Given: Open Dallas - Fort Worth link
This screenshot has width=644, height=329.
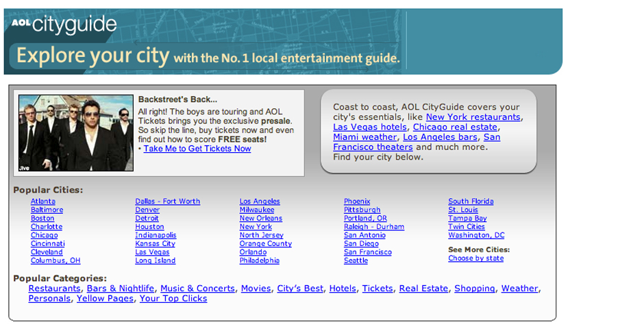Looking at the screenshot, I should point(168,202).
